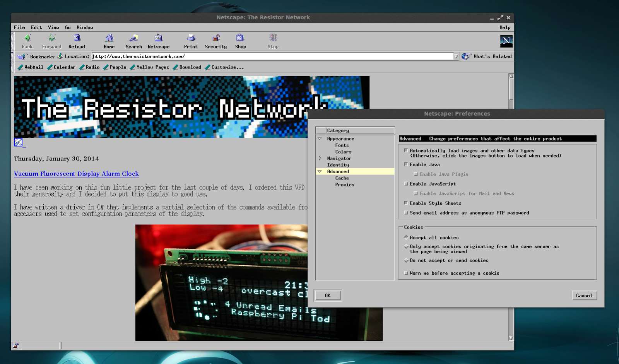619x364 pixels.
Task: Click the page scrollbar down arrow
Action: (511, 338)
